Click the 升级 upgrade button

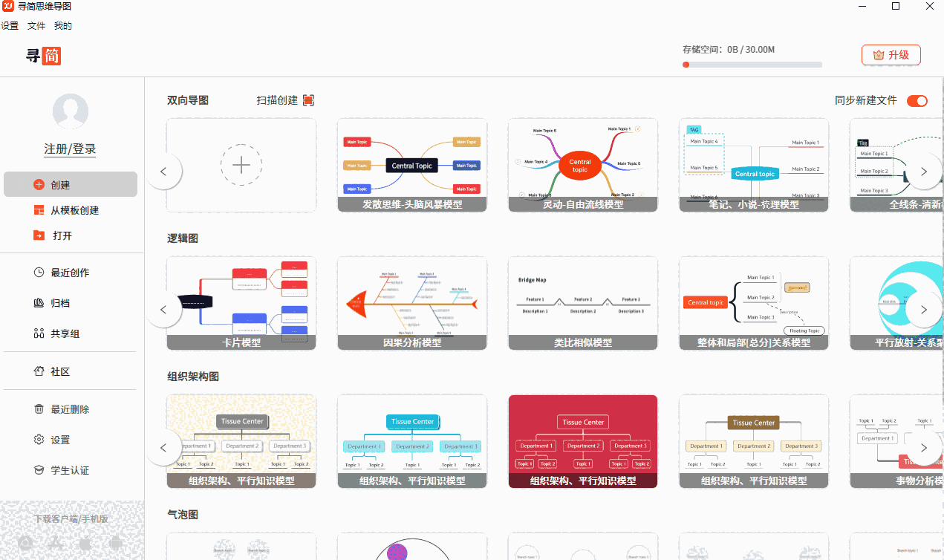891,54
